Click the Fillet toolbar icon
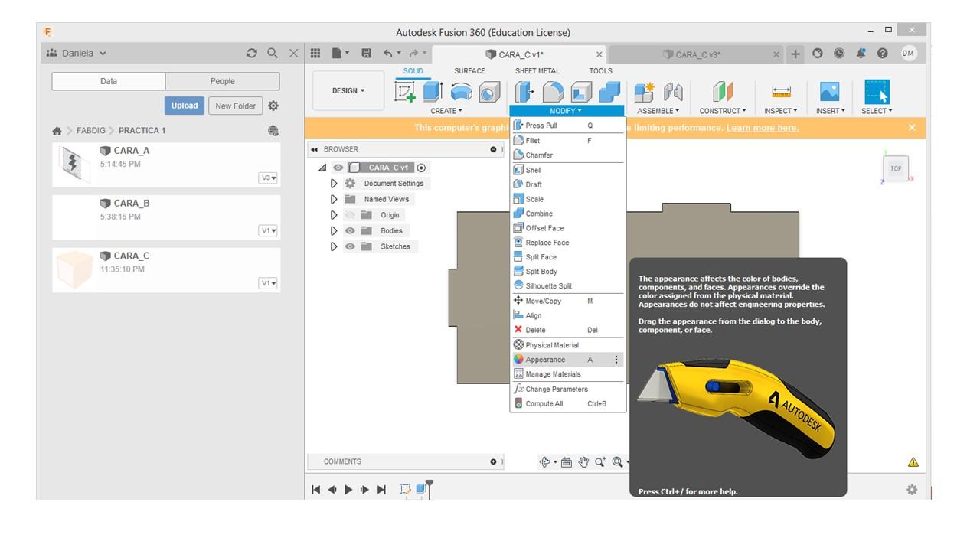 pos(553,92)
